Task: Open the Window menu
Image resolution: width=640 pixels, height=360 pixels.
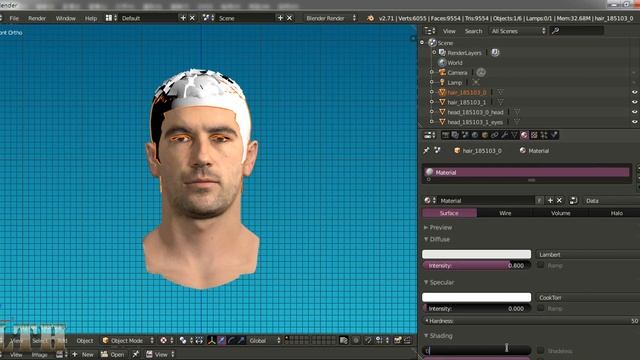Action: coord(65,18)
